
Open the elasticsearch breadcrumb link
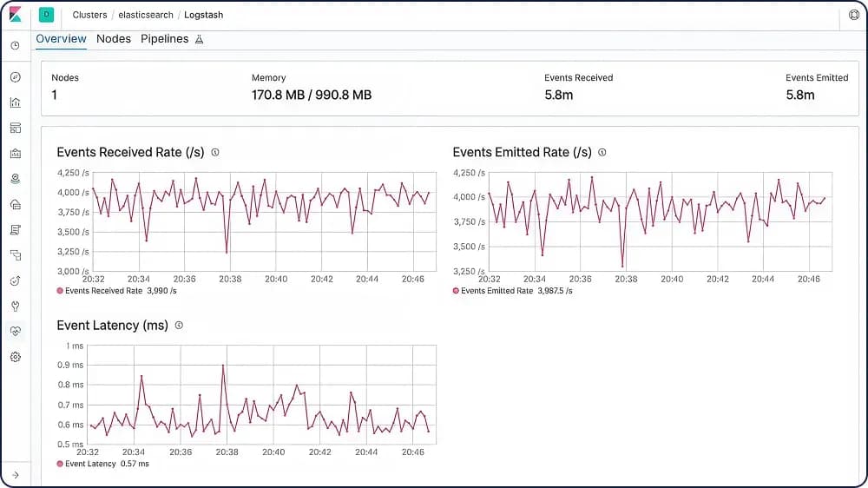[146, 15]
